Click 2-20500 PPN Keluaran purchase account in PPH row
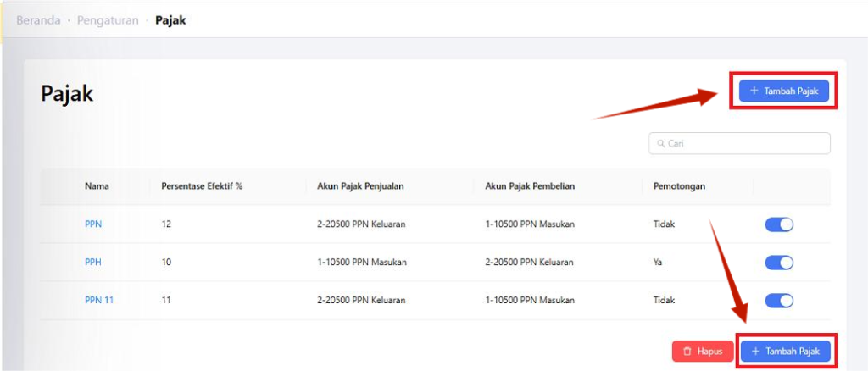868x371 pixels. point(529,263)
